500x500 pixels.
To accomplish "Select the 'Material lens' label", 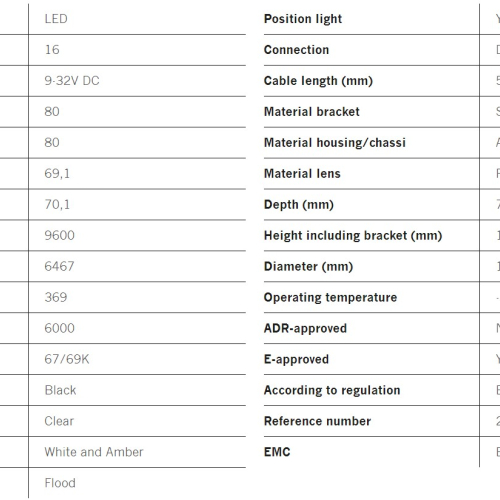I will click(x=302, y=173).
